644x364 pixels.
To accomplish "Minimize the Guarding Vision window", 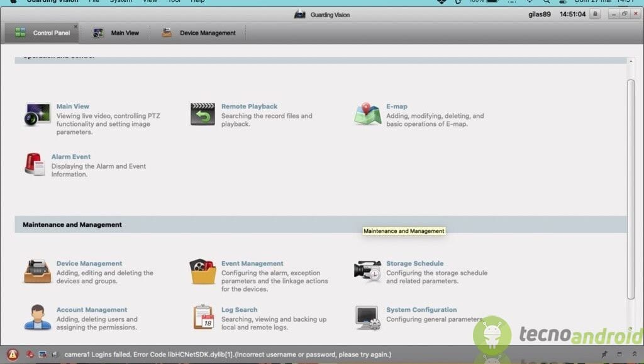I will tap(613, 14).
